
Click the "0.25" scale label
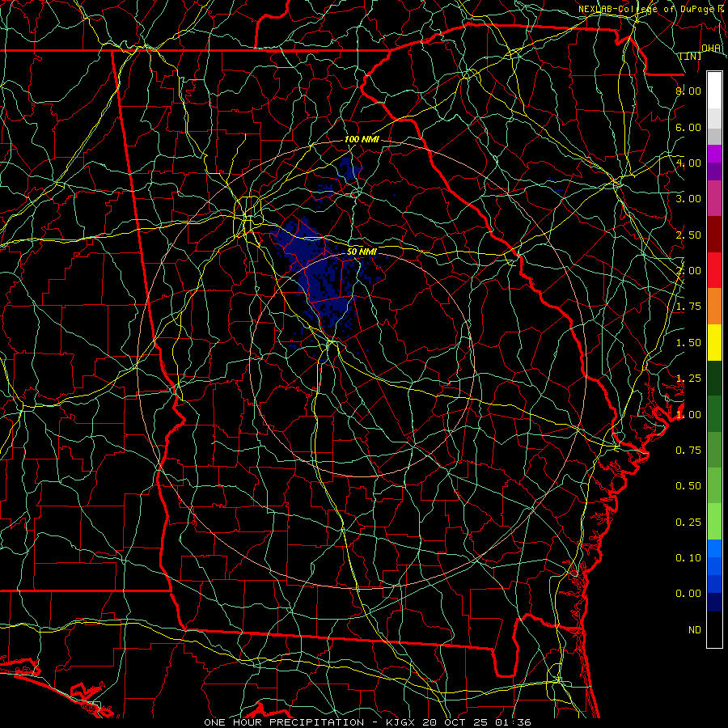[688, 523]
